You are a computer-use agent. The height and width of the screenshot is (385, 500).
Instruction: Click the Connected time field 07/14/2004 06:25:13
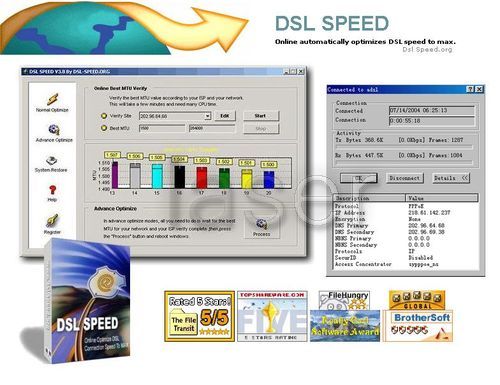coord(432,110)
